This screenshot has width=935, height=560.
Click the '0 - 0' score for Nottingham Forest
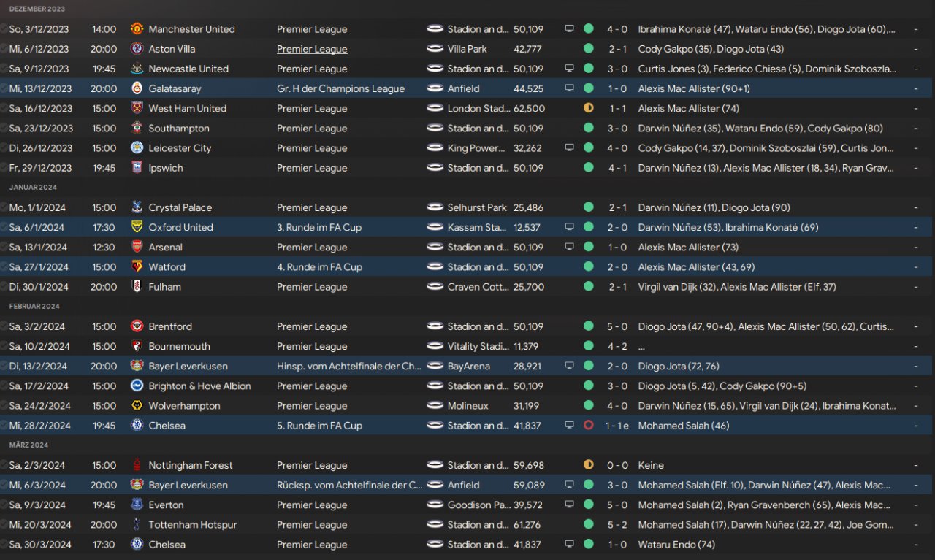click(617, 465)
